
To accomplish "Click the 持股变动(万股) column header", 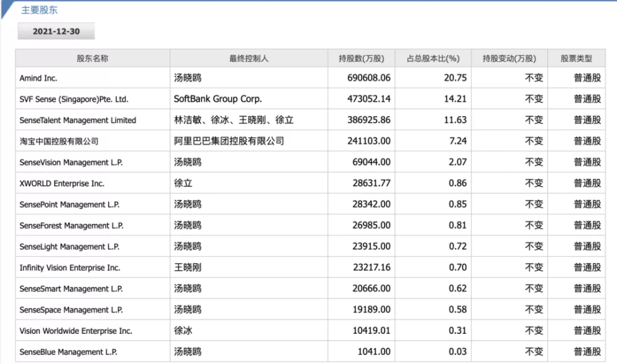I will 509,58.
